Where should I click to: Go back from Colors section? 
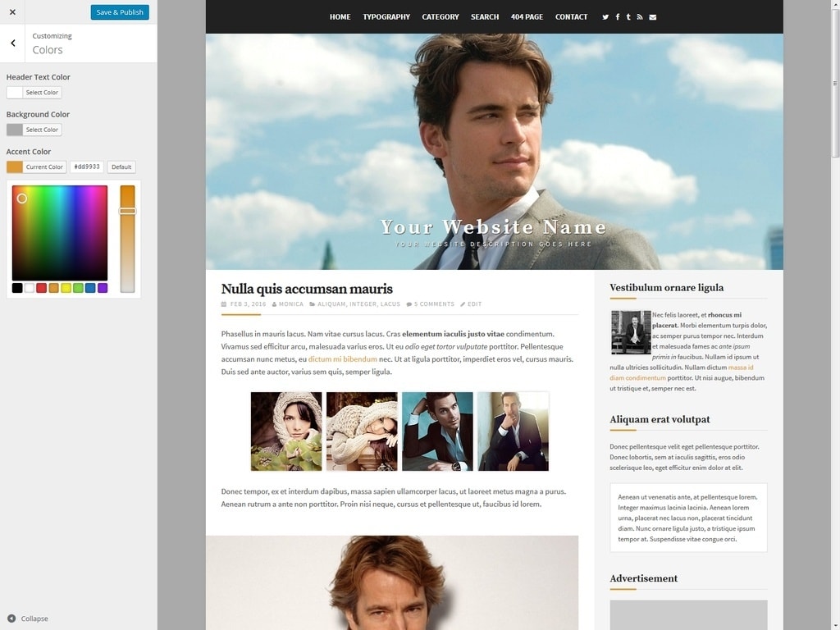(x=12, y=43)
